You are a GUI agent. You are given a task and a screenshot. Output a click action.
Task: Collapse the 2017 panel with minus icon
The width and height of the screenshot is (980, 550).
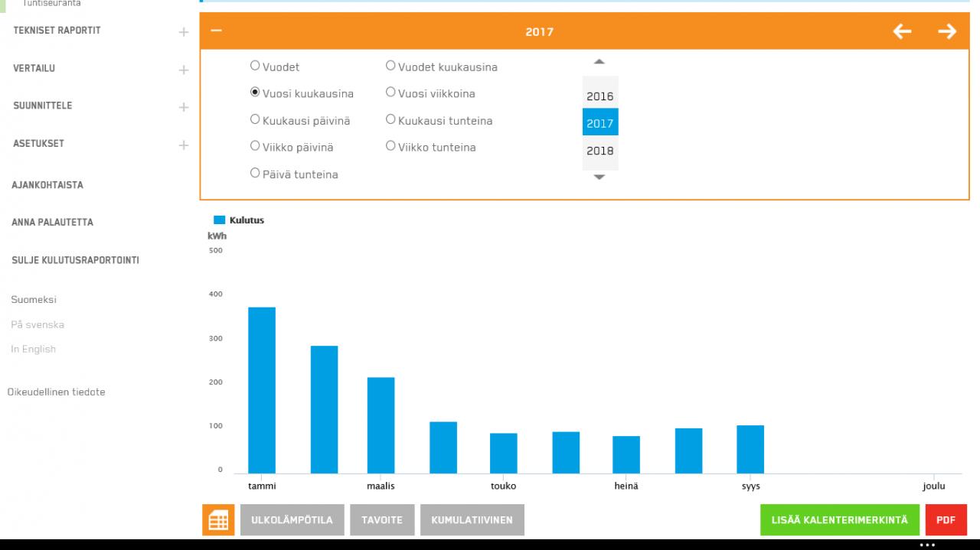(x=216, y=31)
